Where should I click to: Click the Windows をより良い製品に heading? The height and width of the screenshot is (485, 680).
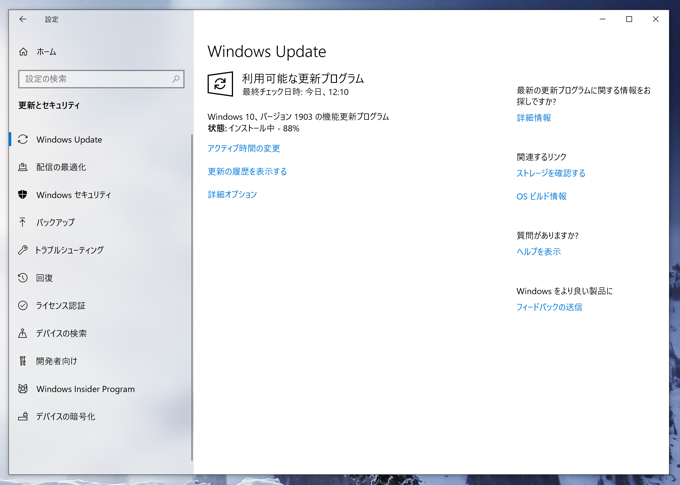[x=564, y=291]
